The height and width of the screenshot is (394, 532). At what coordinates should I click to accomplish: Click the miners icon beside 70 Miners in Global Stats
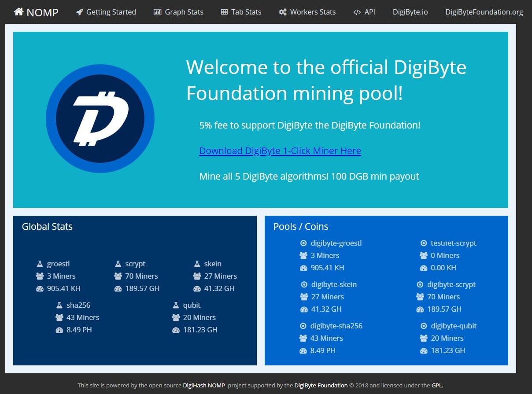tap(118, 276)
